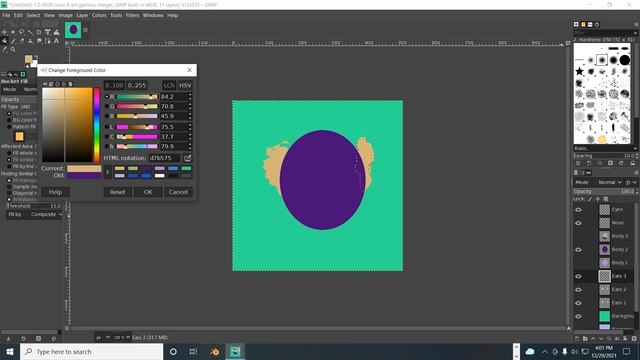Click the lock pixels brush icon
The height and width of the screenshot is (360, 640).
(x=589, y=199)
